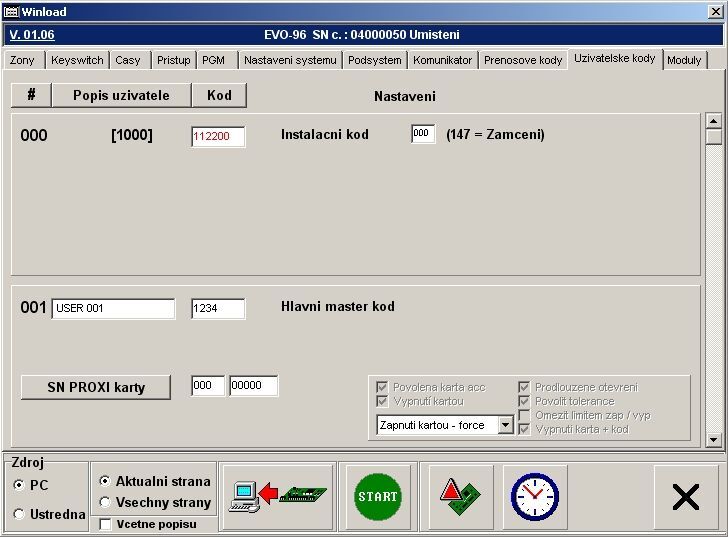Click the SN PROXI karty button
This screenshot has height=537, width=728.
click(96, 387)
